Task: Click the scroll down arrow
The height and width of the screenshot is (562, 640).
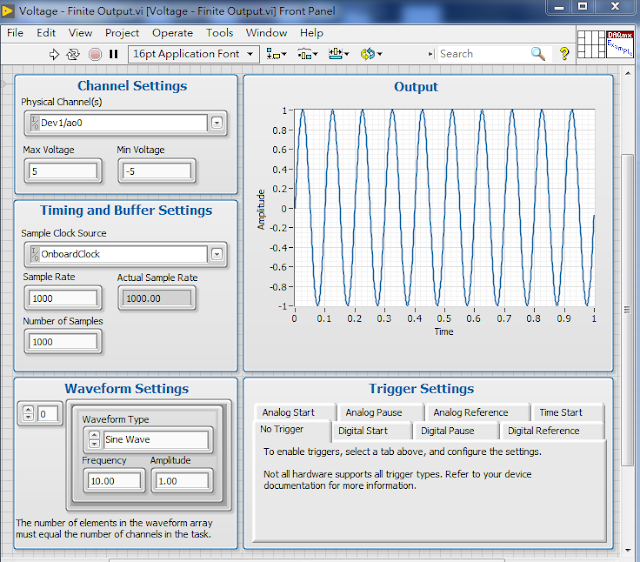Action: click(627, 550)
